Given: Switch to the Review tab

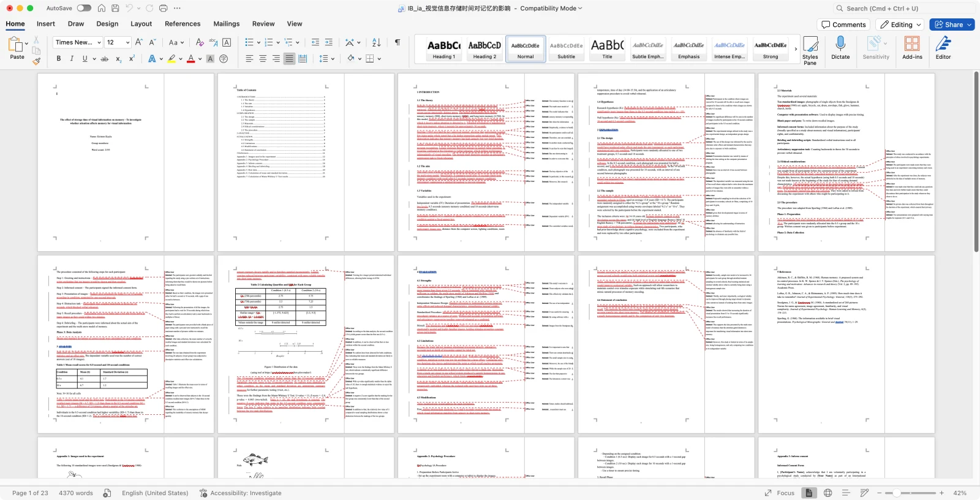Looking at the screenshot, I should [263, 24].
